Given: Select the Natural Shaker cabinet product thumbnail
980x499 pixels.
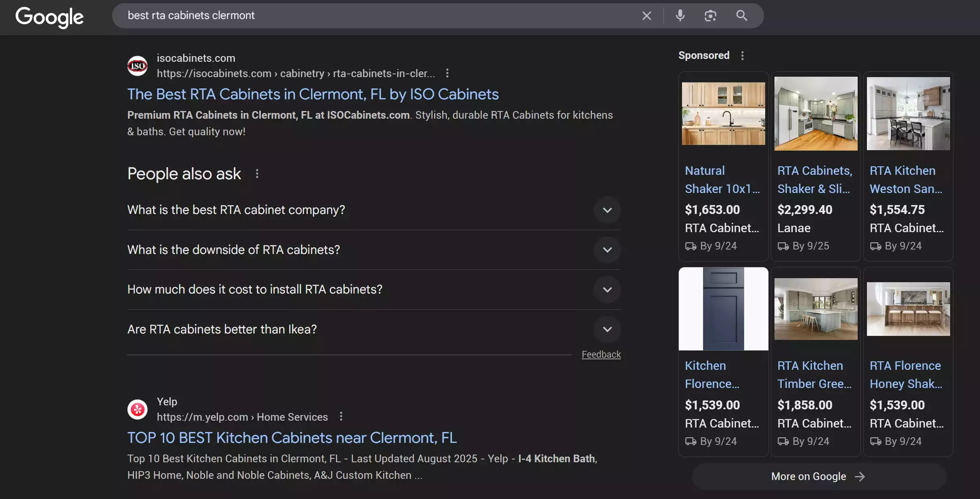Looking at the screenshot, I should point(723,114).
